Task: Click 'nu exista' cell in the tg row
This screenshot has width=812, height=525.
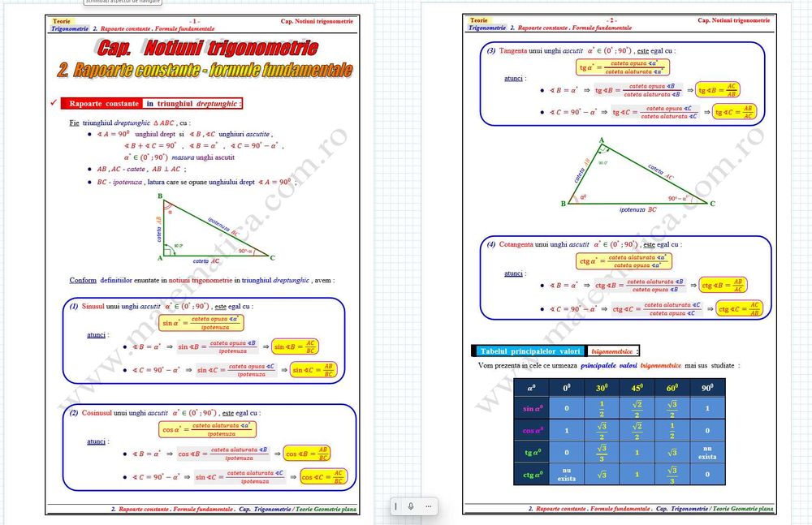Action: click(x=707, y=453)
